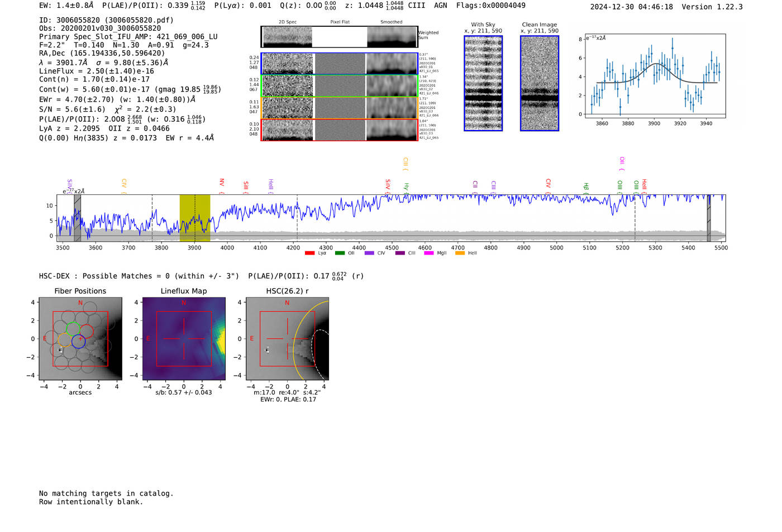
Task: Select the green-bordered fiber spectrum row
Action: click(340, 86)
